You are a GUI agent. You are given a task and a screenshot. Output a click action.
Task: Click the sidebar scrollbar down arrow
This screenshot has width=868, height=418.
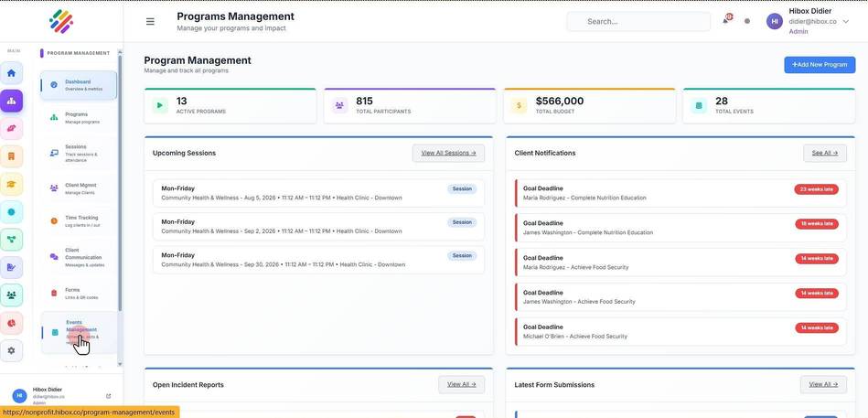120,364
